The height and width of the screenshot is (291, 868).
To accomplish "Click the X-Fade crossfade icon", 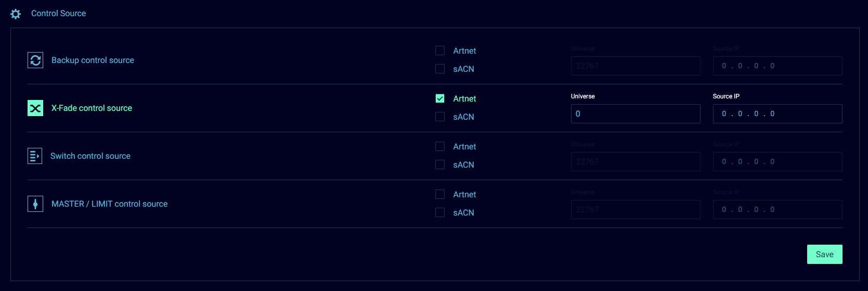I will (x=35, y=108).
